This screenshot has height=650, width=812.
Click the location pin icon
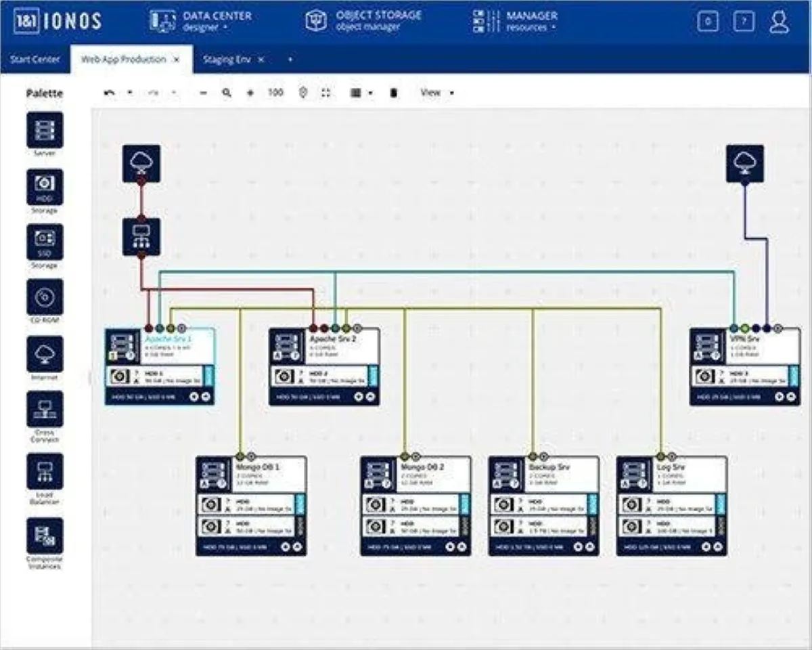[x=302, y=93]
